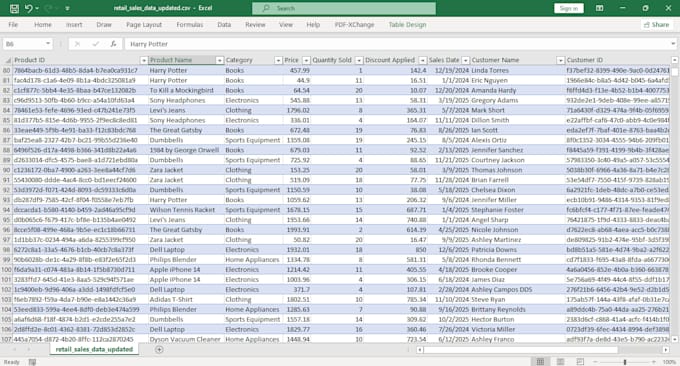Image resolution: width=680 pixels, height=366 pixels.
Task: Switch to the Table Design tab
Action: (407, 25)
